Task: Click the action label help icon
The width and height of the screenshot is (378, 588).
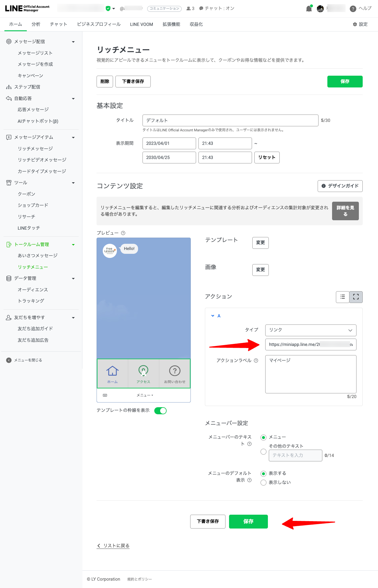Action: (256, 360)
